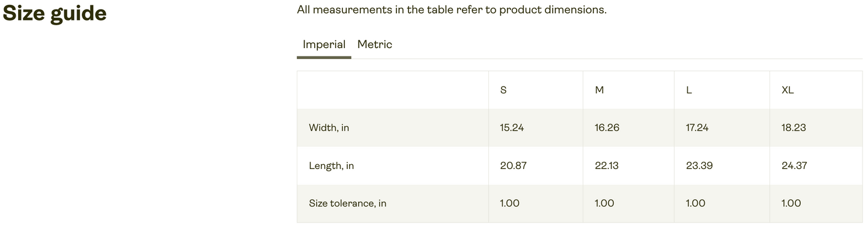
Task: Click the S size column header
Action: click(503, 90)
